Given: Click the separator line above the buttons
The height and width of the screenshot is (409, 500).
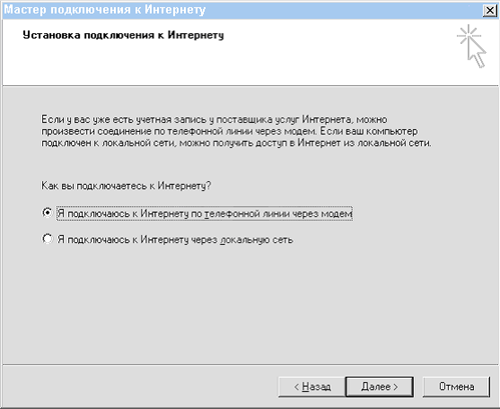Looking at the screenshot, I should (250, 364).
